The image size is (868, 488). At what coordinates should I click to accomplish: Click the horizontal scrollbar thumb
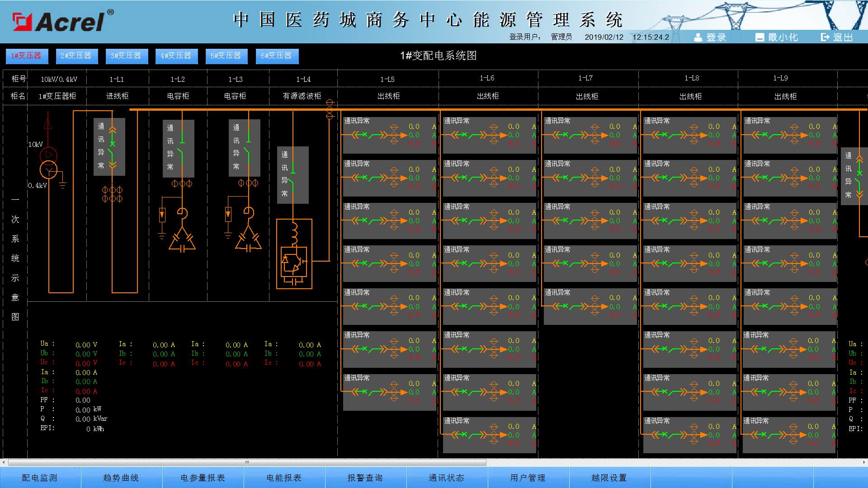tap(247, 462)
